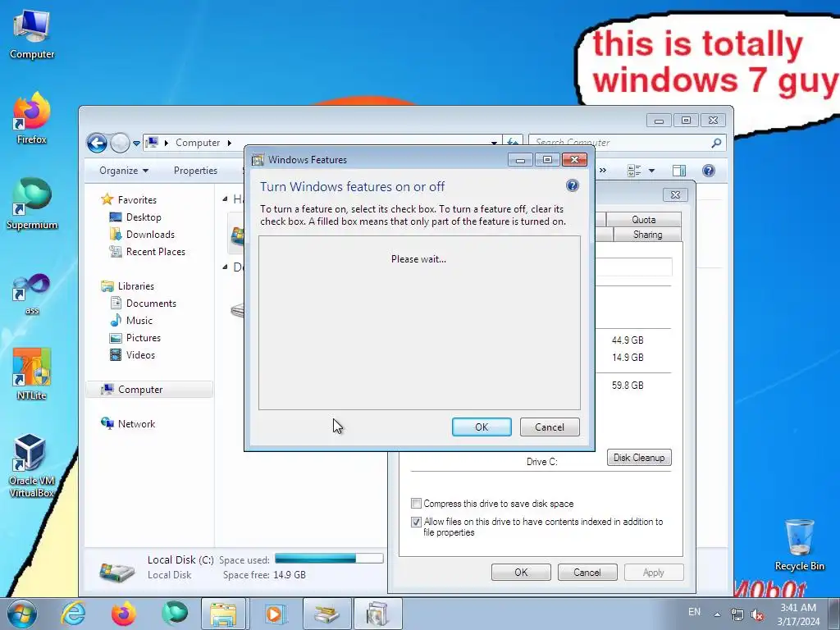840x630 pixels.
Task: Click the Space used bar in details pane
Action: pyautogui.click(x=329, y=558)
